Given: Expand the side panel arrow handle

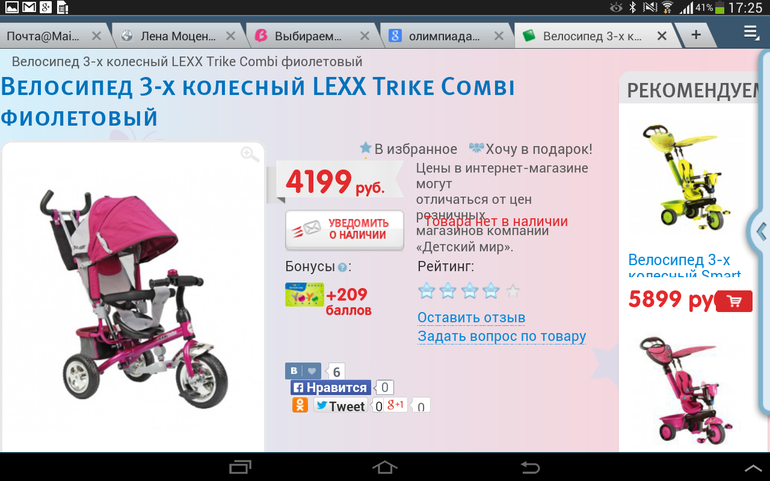Looking at the screenshot, I should coord(761,231).
